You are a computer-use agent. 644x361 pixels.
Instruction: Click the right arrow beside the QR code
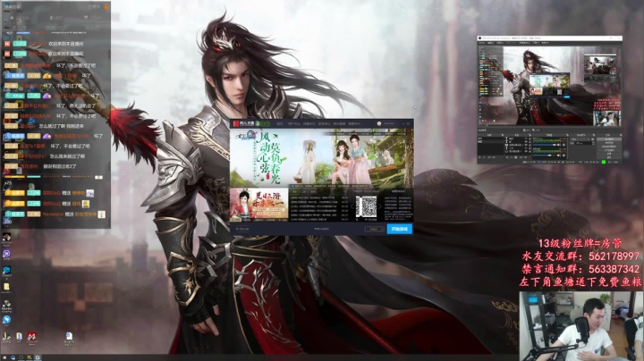(x=380, y=206)
